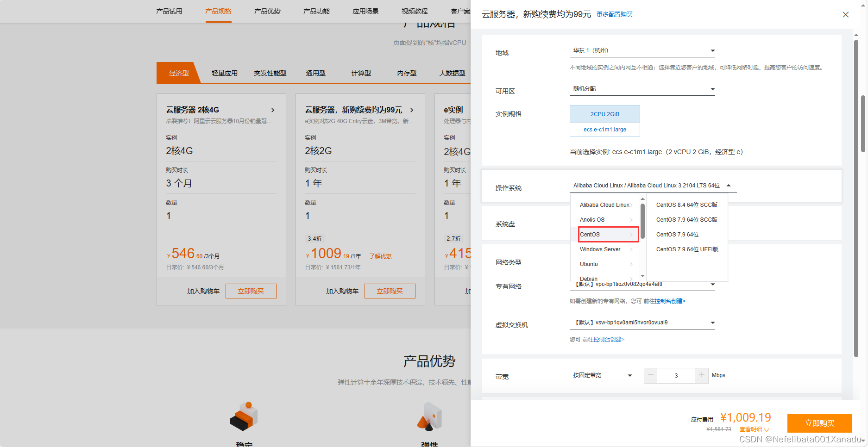The width and height of the screenshot is (868, 447).
Task: Select the 计算型 category tab
Action: pos(361,73)
